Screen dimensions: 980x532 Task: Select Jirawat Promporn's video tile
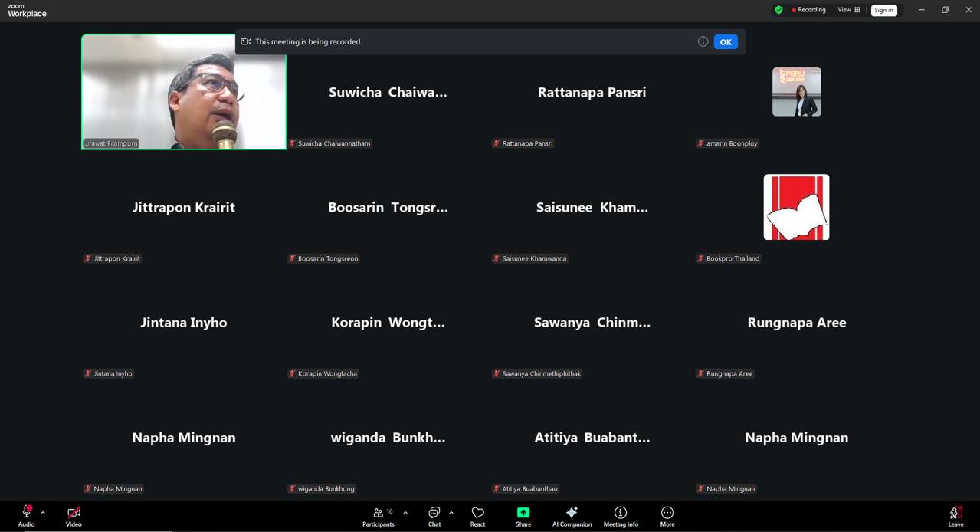[184, 91]
